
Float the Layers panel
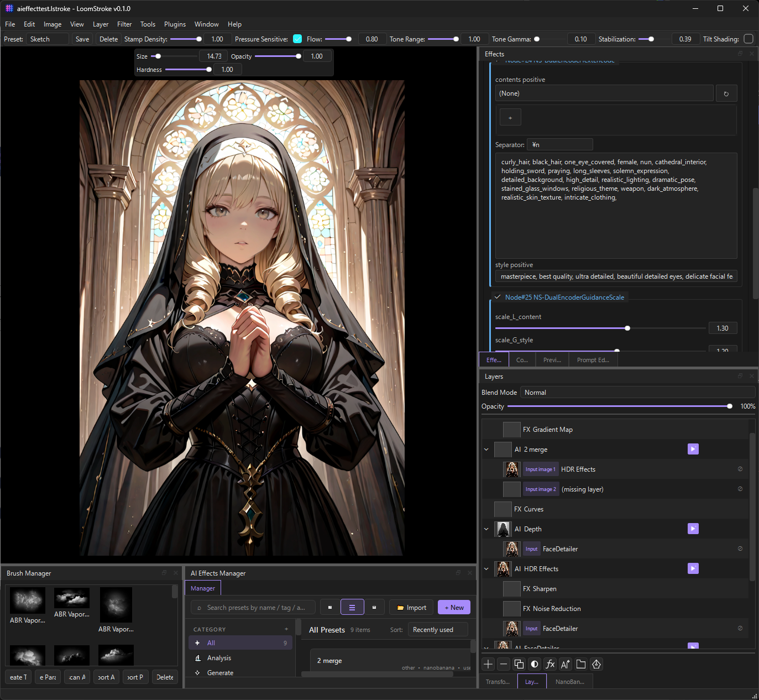click(x=740, y=376)
